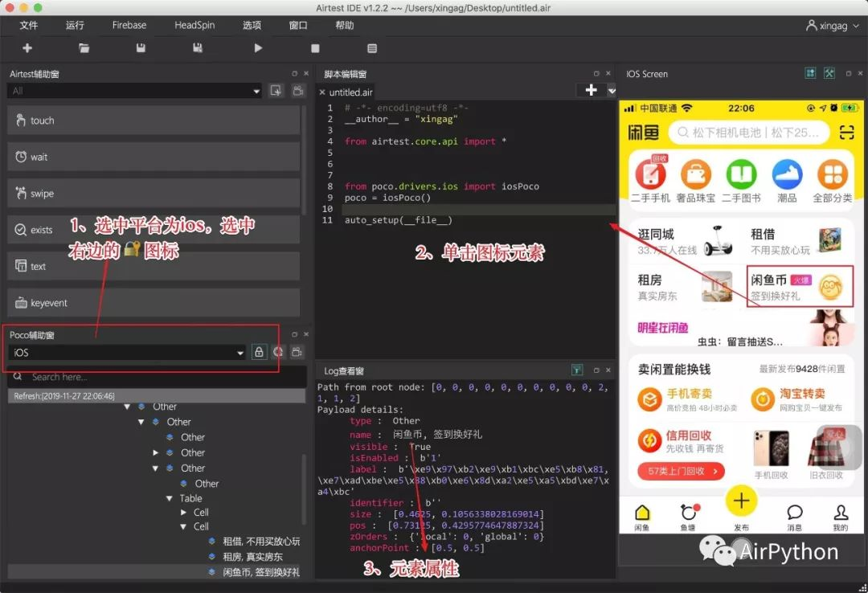Screen dimensions: 868x593
Task: Tap the 信用回收 icon
Action: [649, 441]
